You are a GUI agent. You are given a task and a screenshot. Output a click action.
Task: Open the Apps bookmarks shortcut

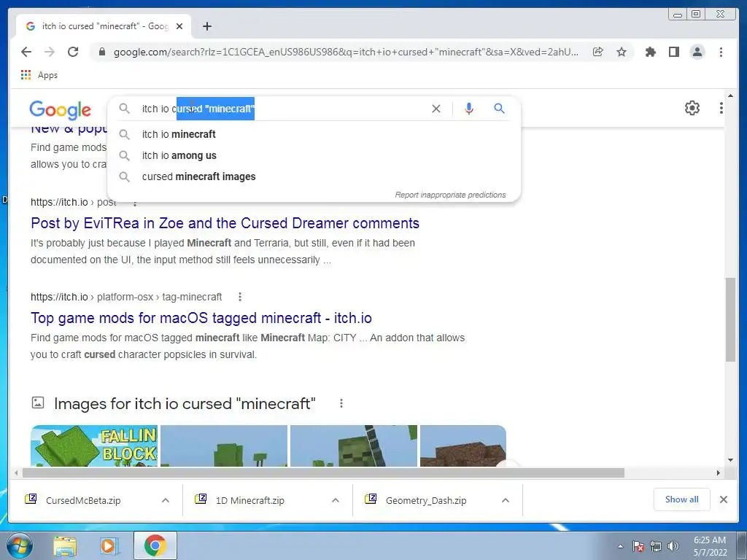(39, 75)
